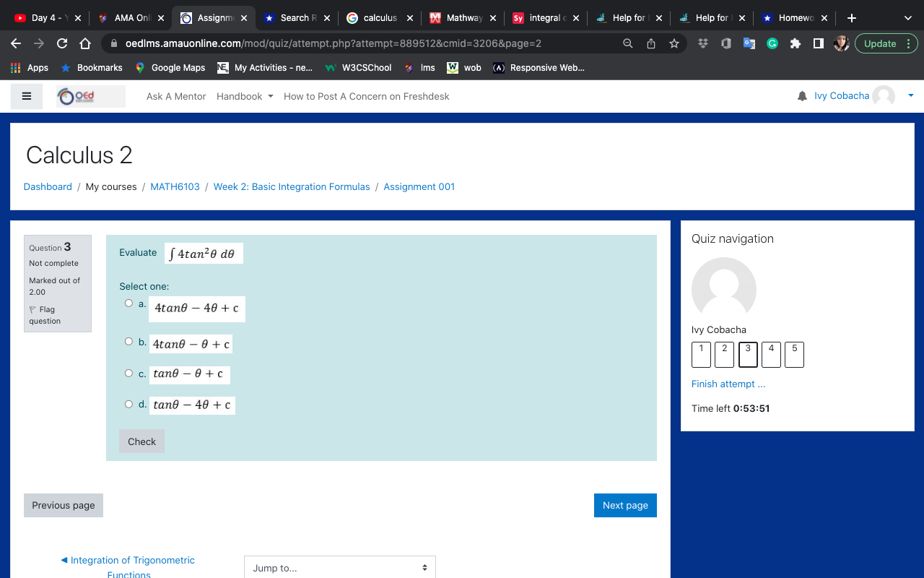The width and height of the screenshot is (924, 578).
Task: Click Finish attempt link
Action: [x=728, y=384]
